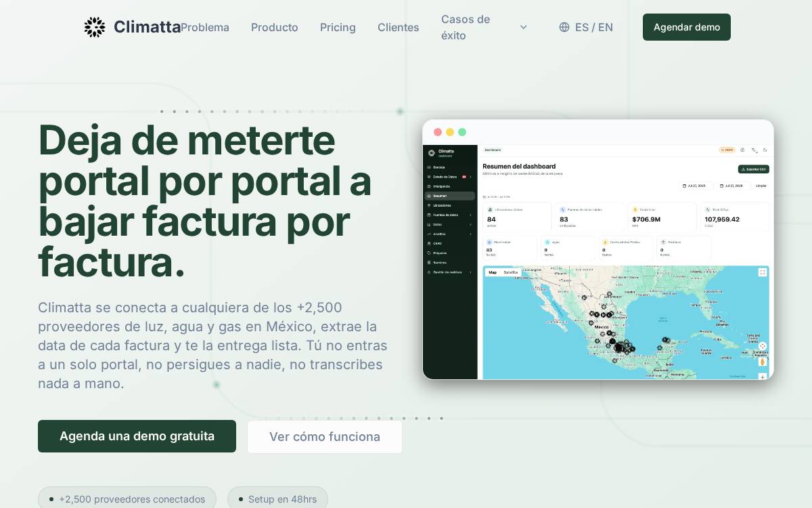Click the orange DEMO badge in preview

tap(727, 150)
